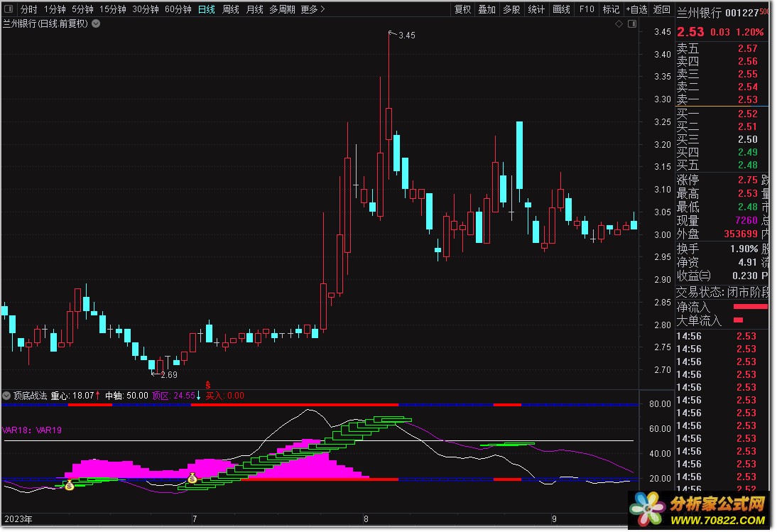The height and width of the screenshot is (532, 777).
Task: Click the 兰州银行 stock name in quote panel
Action: pos(699,13)
